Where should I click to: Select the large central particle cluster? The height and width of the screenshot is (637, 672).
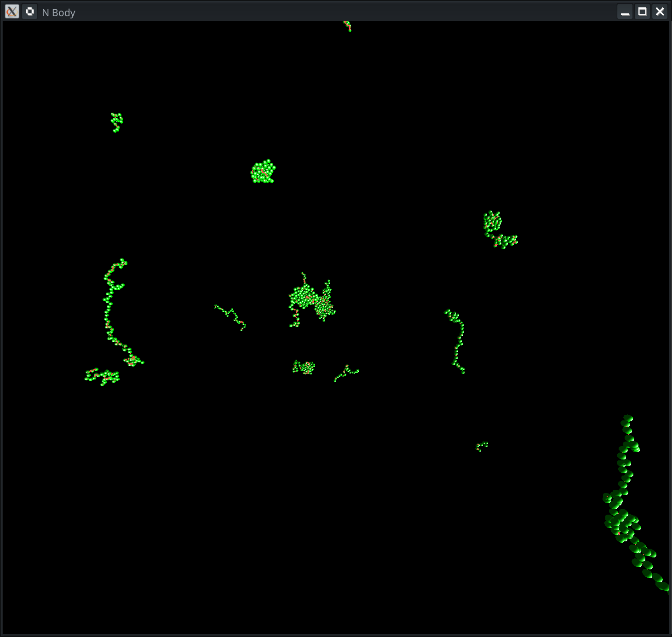[x=312, y=300]
